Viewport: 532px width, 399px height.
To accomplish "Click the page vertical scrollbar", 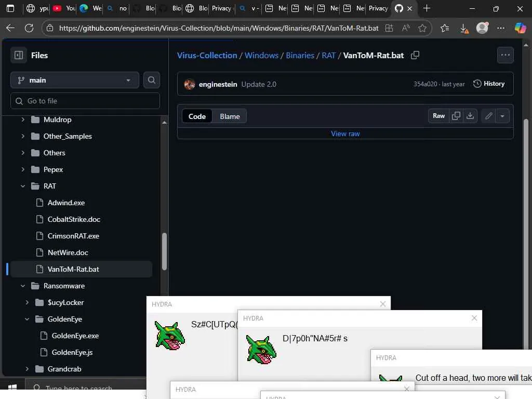I will click(526, 234).
